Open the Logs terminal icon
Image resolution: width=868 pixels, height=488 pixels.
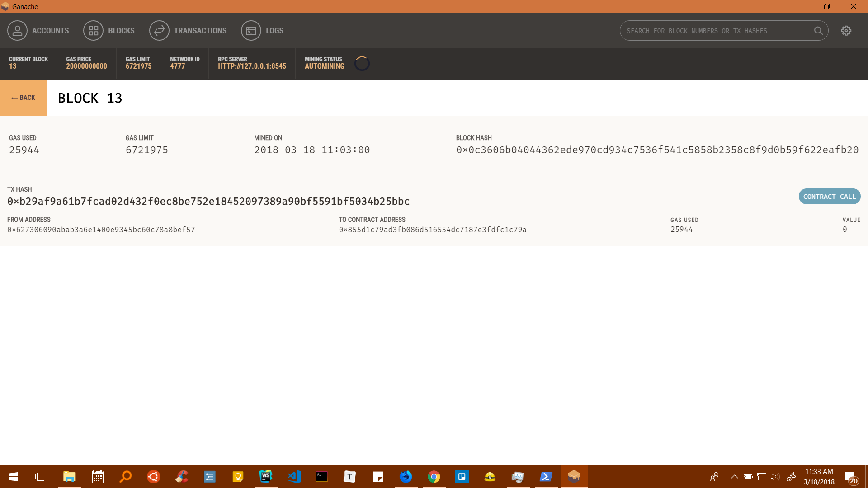coord(251,31)
